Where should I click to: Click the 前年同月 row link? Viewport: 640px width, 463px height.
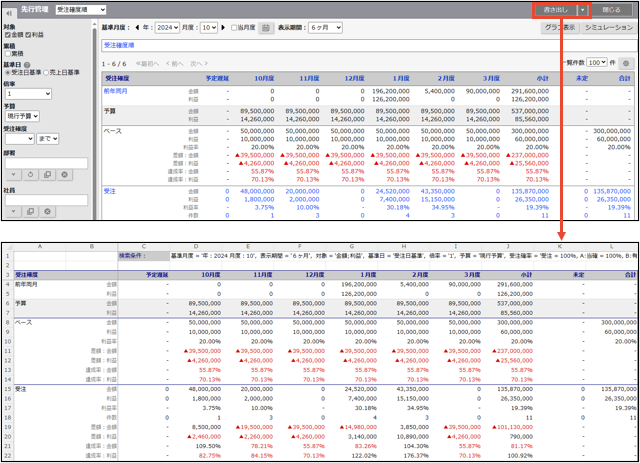[x=116, y=91]
